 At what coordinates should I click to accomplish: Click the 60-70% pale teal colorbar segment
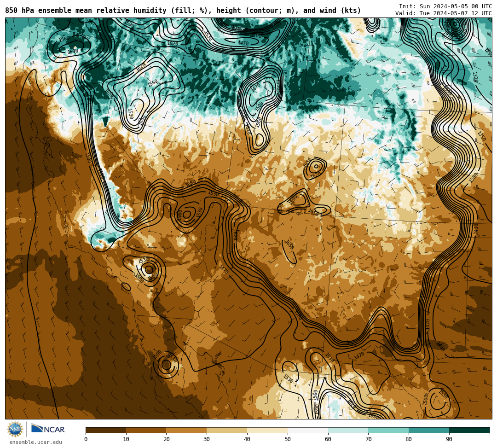tap(348, 430)
